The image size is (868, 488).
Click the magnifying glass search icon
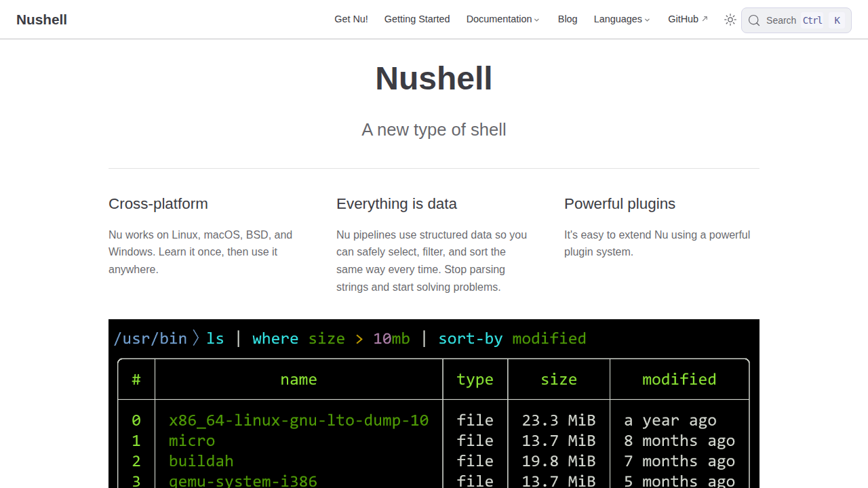754,20
